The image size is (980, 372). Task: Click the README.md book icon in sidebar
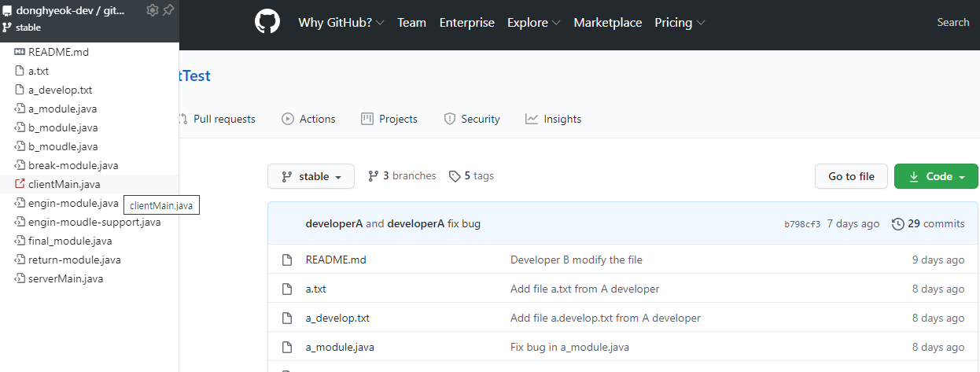tap(20, 52)
